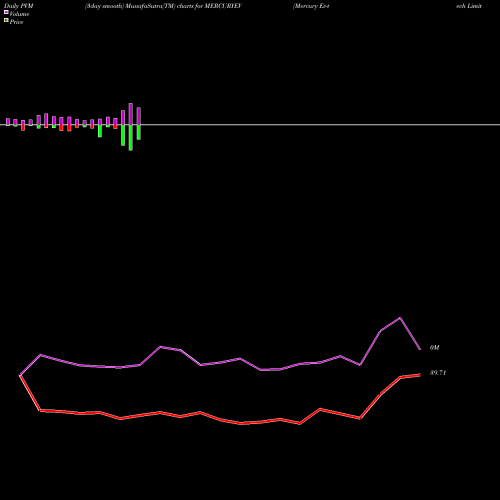Viewport: 500px width, 500px height.
Task: Click the longest green price bar
Action: click(x=131, y=138)
